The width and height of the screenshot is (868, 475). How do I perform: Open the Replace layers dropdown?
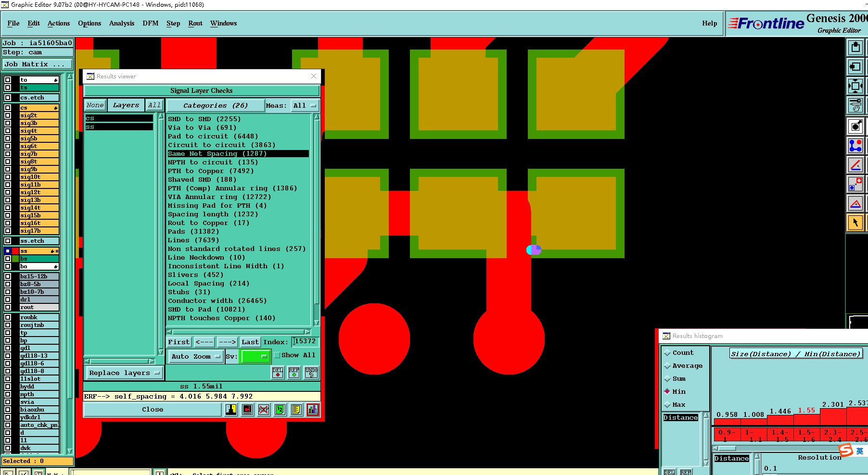coord(124,373)
